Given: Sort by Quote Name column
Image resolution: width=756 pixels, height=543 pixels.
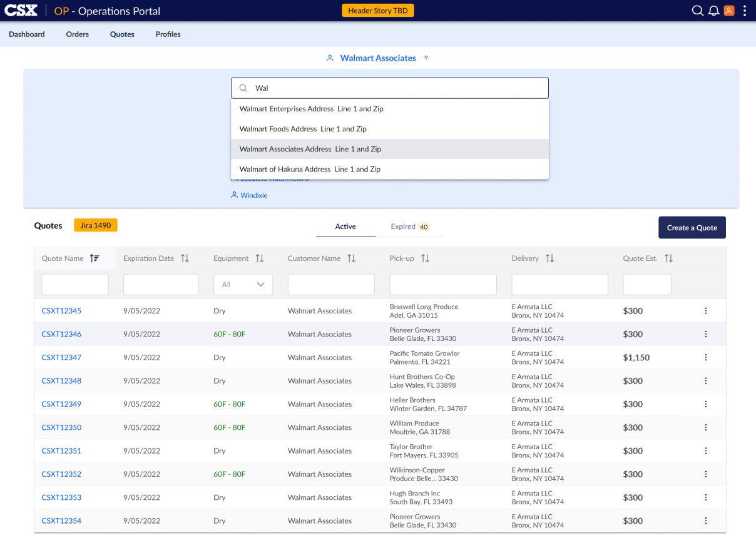Looking at the screenshot, I should point(94,258).
